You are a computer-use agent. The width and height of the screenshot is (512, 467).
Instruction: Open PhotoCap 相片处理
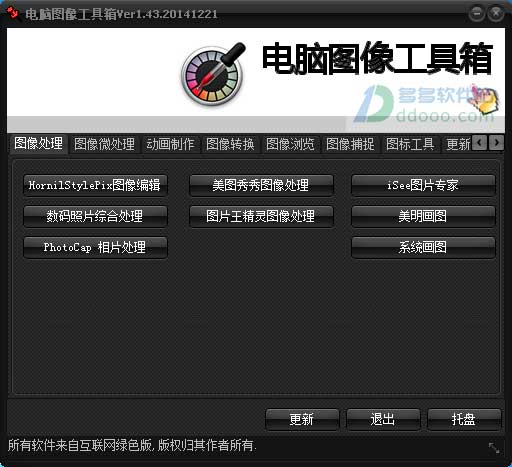95,247
